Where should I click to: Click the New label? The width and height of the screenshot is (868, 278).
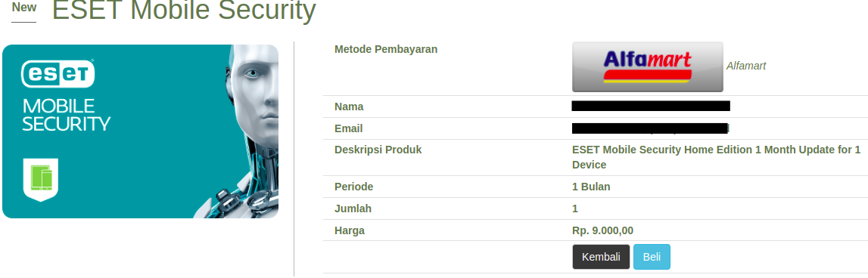click(23, 8)
